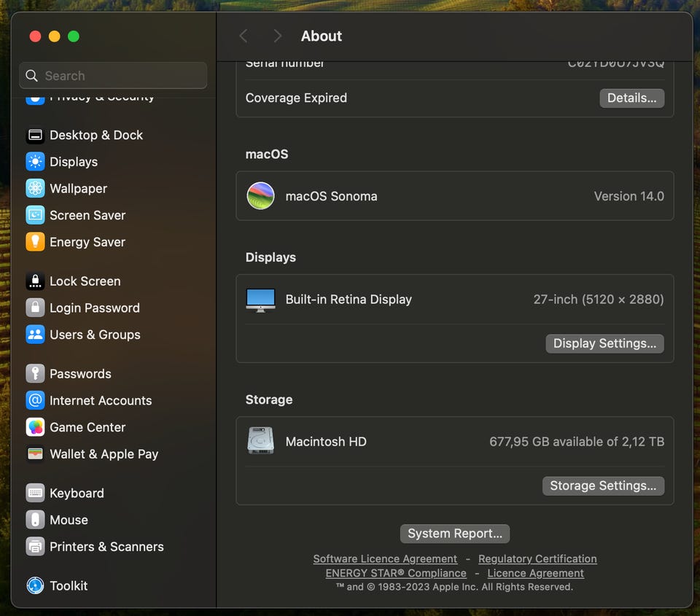Open the standalone Licence Agreement link
The height and width of the screenshot is (616, 700).
[535, 573]
